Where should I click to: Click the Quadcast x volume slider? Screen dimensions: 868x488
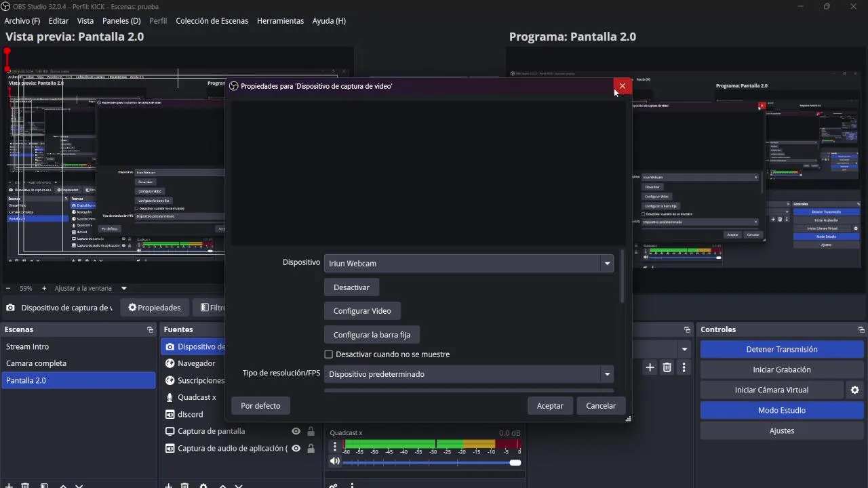click(431, 463)
